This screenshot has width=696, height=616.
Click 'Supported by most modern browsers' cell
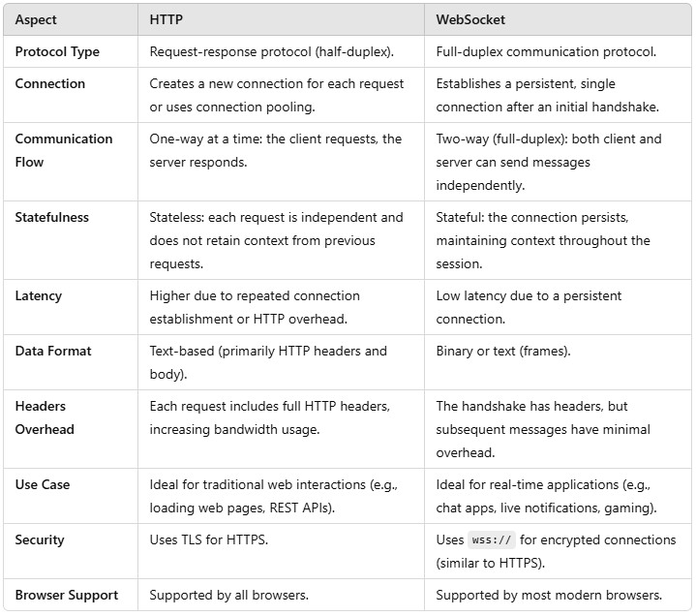pos(549,595)
